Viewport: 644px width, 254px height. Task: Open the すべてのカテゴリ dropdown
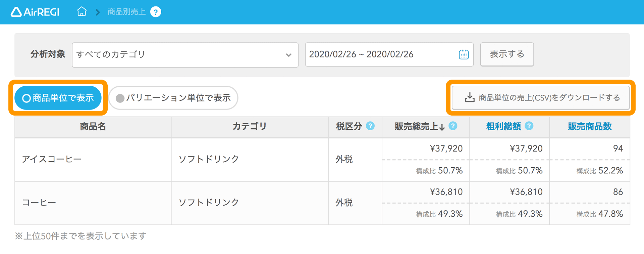pyautogui.click(x=185, y=55)
